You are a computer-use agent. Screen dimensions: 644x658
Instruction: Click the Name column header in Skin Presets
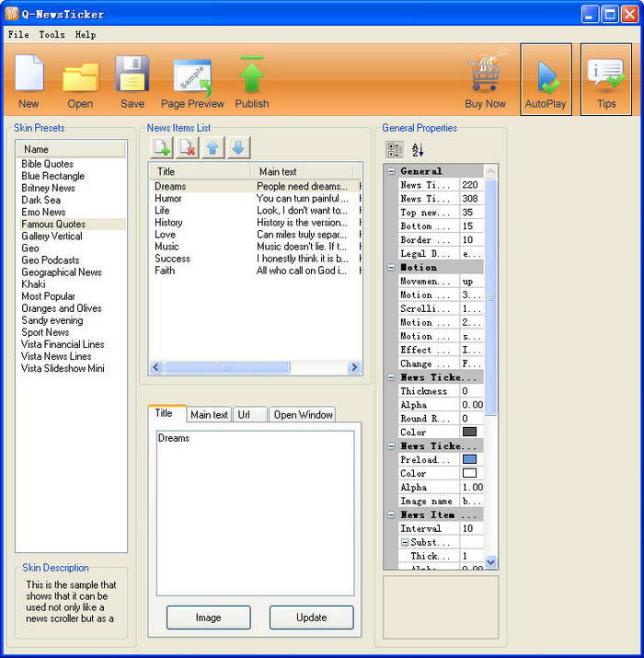point(71,149)
